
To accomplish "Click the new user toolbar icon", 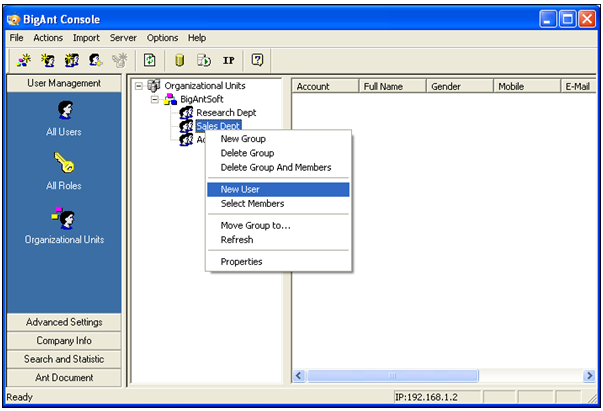I will pyautogui.click(x=48, y=60).
